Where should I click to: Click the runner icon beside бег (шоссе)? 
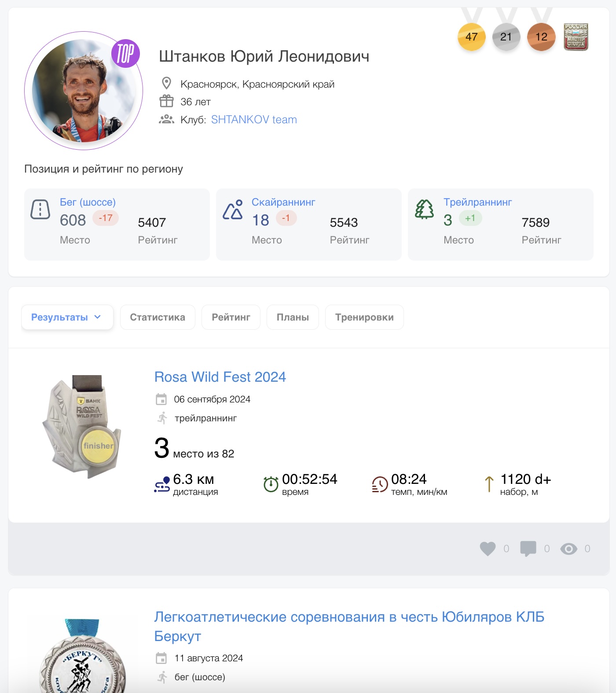coord(162,677)
